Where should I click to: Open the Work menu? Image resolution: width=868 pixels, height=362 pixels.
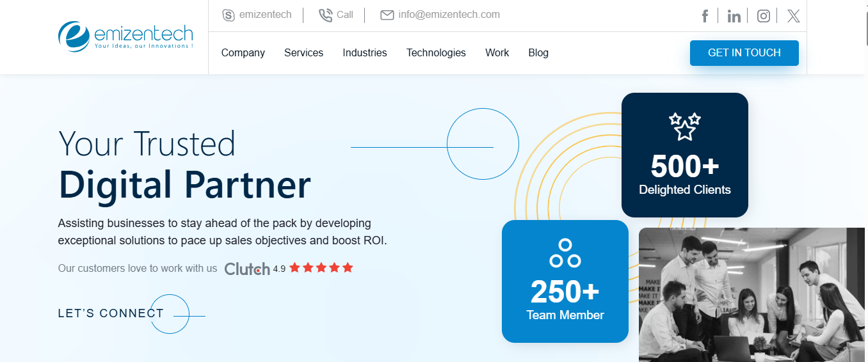coord(497,53)
